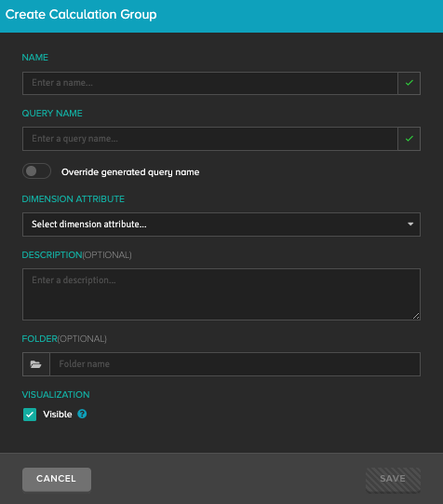The image size is (443, 504).
Task: Click the green checkmark beside Name field
Action: point(409,83)
